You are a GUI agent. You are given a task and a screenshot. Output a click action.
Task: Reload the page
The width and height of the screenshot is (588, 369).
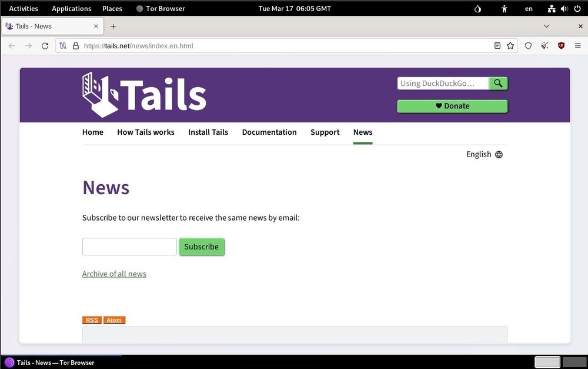click(x=45, y=45)
